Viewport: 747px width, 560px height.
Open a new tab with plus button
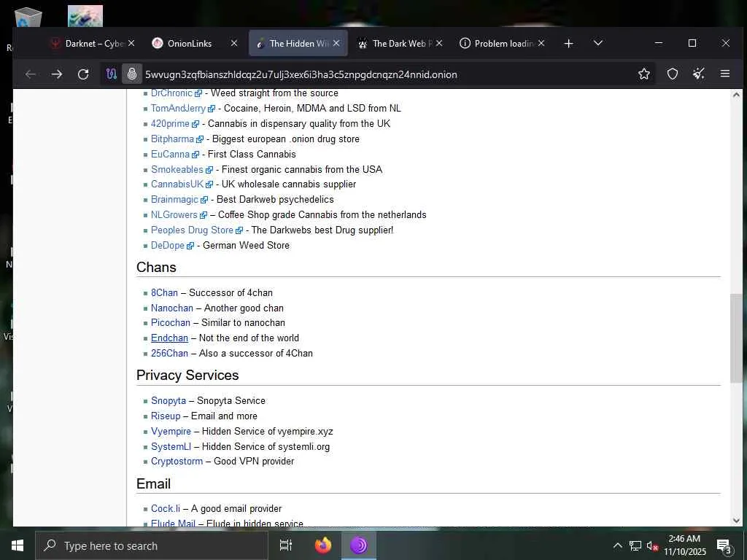point(568,43)
